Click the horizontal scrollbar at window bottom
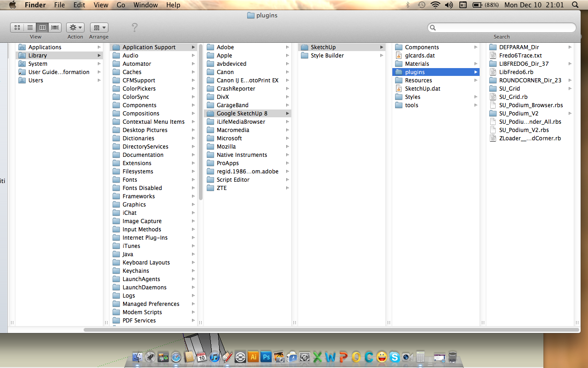Image resolution: width=588 pixels, height=368 pixels. tap(331, 329)
